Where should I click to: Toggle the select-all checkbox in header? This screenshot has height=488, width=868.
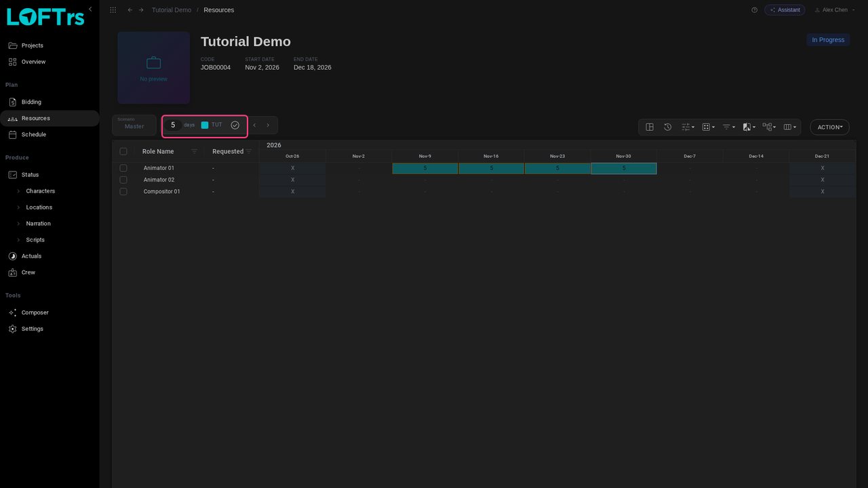click(123, 151)
